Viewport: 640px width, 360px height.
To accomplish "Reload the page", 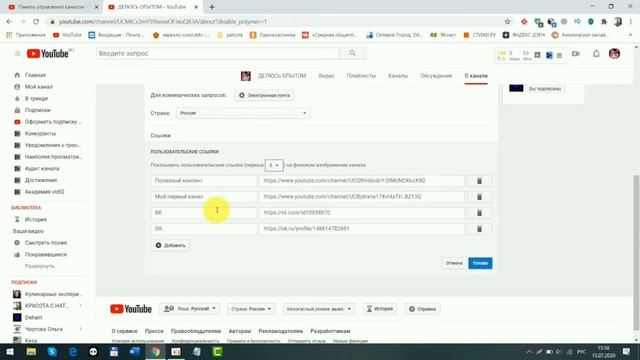I will (36, 22).
